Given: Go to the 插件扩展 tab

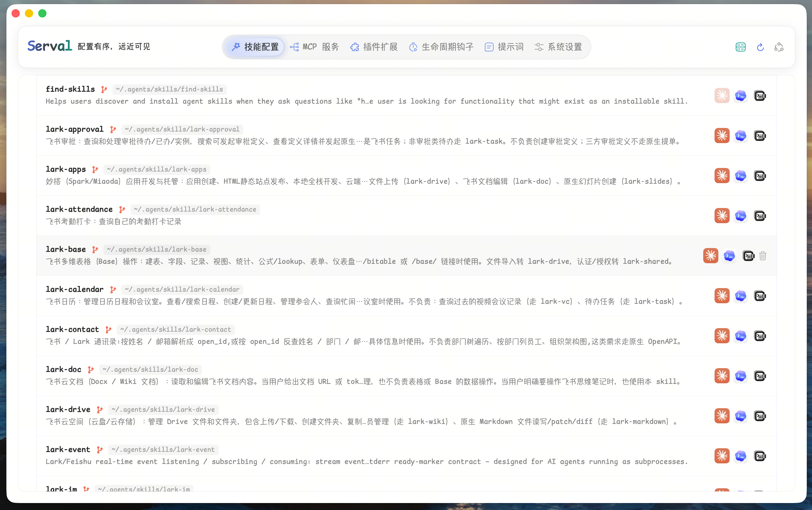Looking at the screenshot, I should point(374,47).
